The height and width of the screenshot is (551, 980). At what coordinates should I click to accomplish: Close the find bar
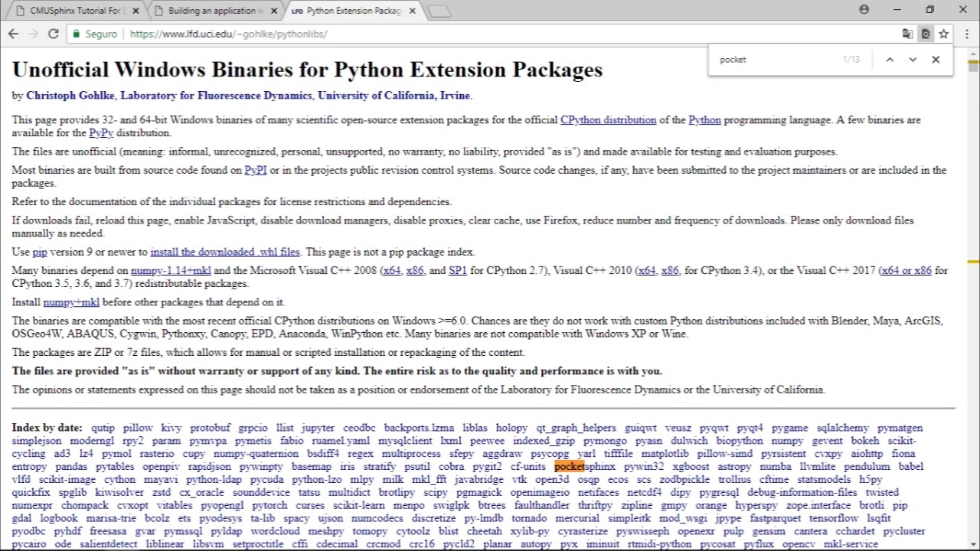tap(936, 59)
